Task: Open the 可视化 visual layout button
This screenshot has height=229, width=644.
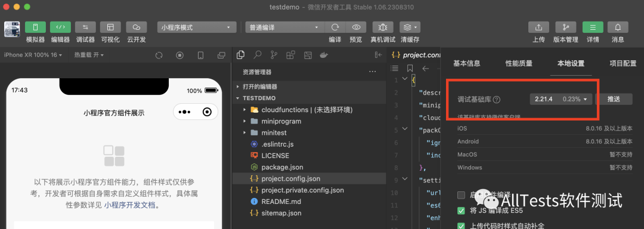Action: tap(110, 27)
